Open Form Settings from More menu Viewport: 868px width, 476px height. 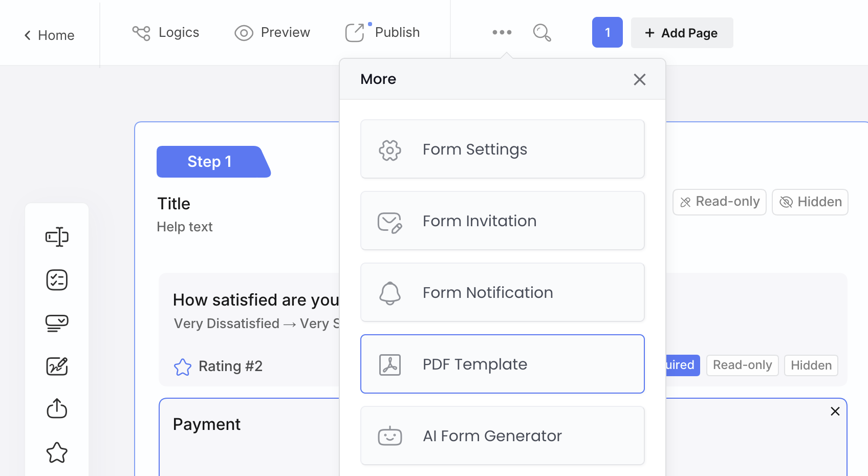(x=502, y=149)
